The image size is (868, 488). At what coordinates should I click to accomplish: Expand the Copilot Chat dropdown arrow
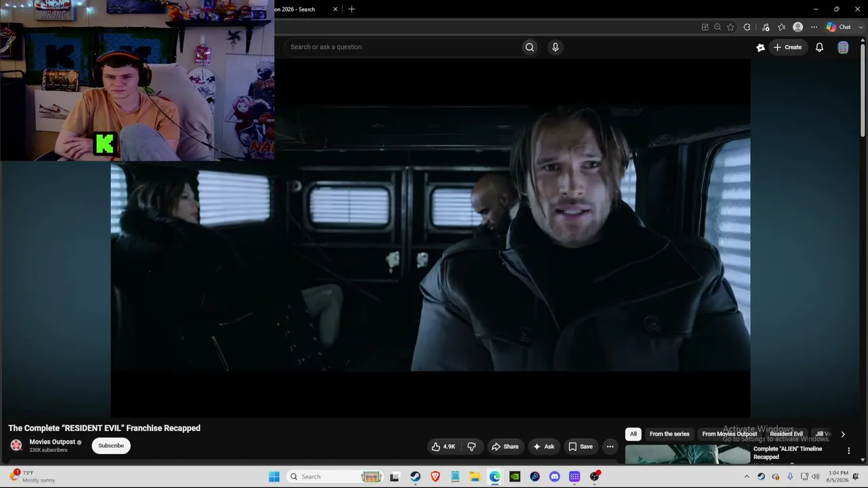(x=861, y=27)
